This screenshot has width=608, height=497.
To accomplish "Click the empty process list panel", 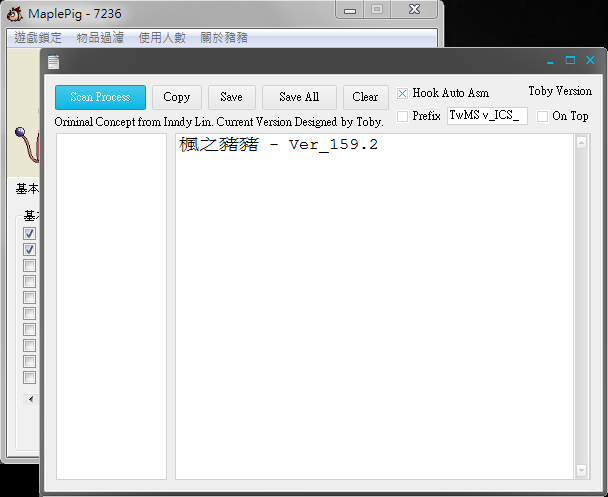I will click(111, 306).
